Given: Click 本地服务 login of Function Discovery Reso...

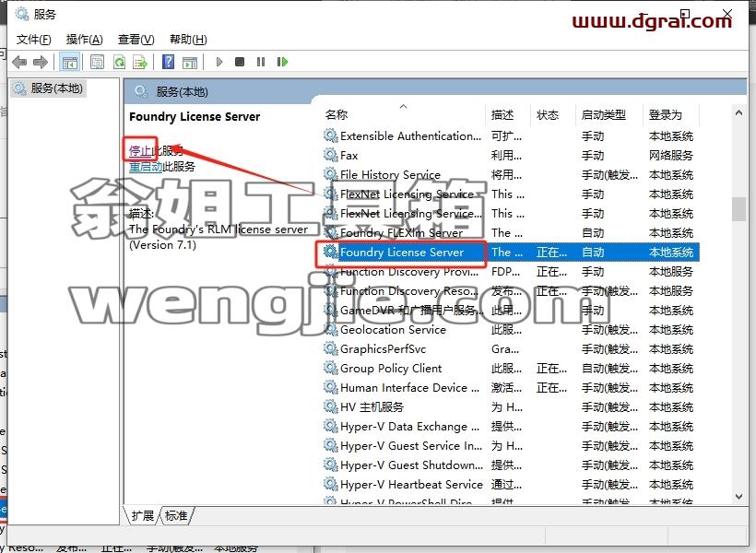Looking at the screenshot, I should (670, 290).
